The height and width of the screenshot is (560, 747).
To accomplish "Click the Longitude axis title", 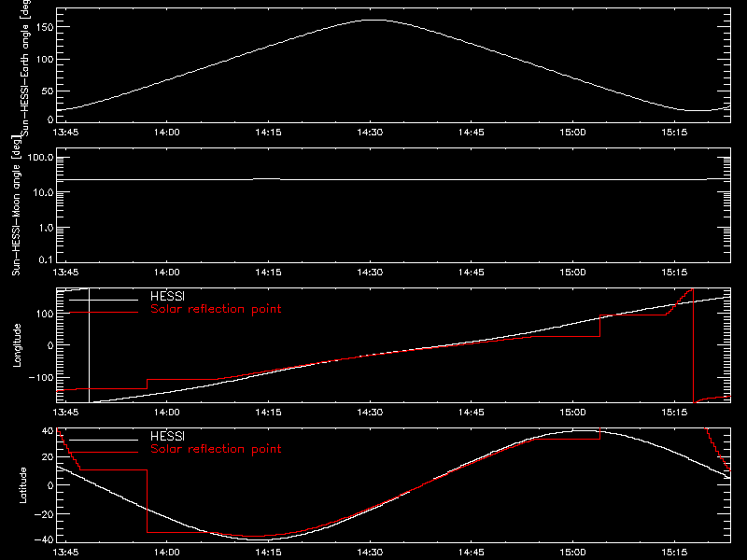I will click(x=17, y=345).
